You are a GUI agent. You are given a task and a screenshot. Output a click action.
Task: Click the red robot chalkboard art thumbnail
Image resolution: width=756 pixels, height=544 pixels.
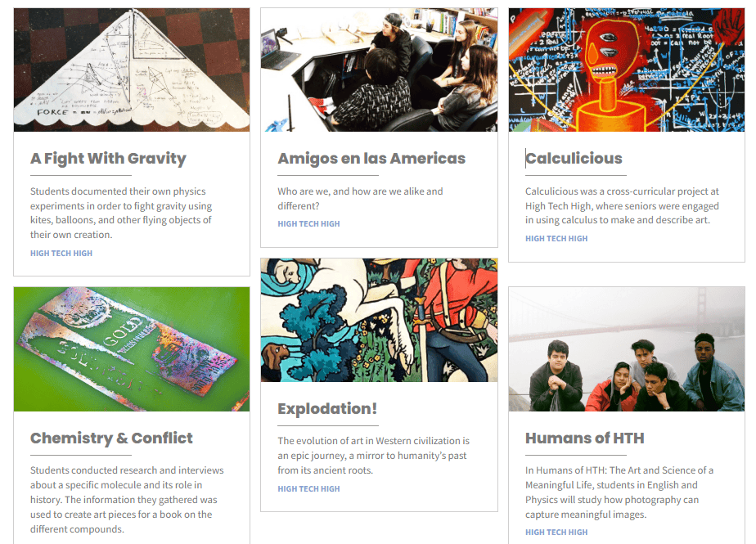tap(627, 70)
